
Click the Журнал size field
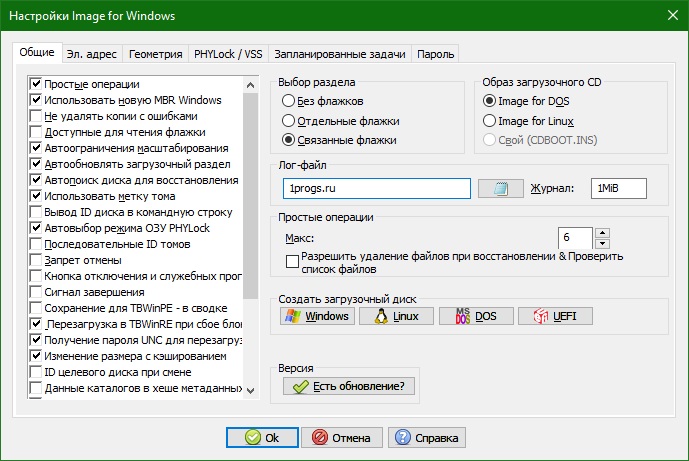pyautogui.click(x=619, y=189)
